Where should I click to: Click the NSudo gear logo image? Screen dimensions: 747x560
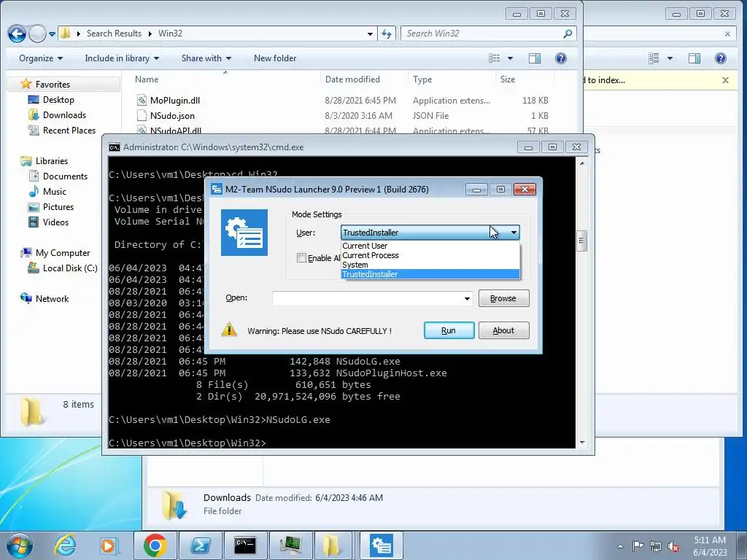(x=244, y=233)
